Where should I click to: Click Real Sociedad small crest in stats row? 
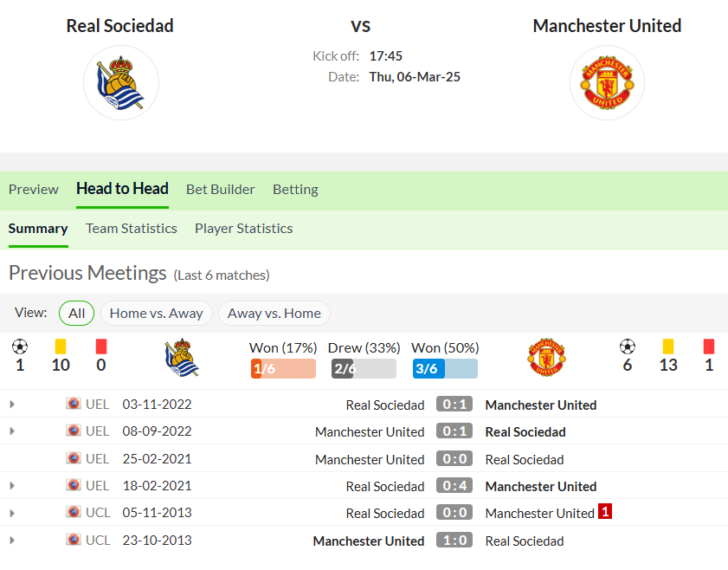[182, 357]
